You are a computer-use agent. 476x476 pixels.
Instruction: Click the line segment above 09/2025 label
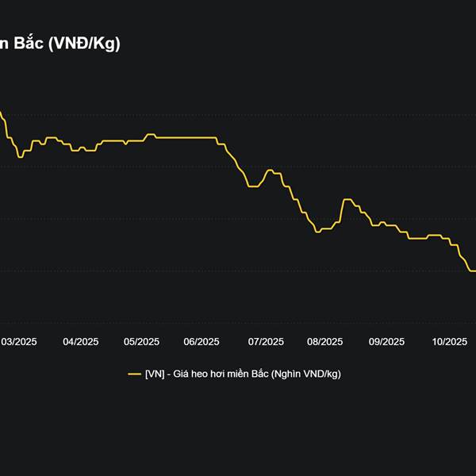click(386, 225)
